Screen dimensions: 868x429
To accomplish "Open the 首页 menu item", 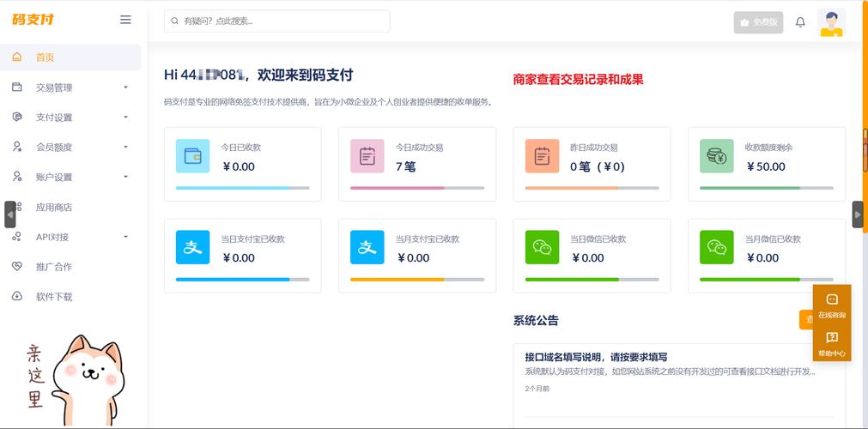I will point(70,57).
